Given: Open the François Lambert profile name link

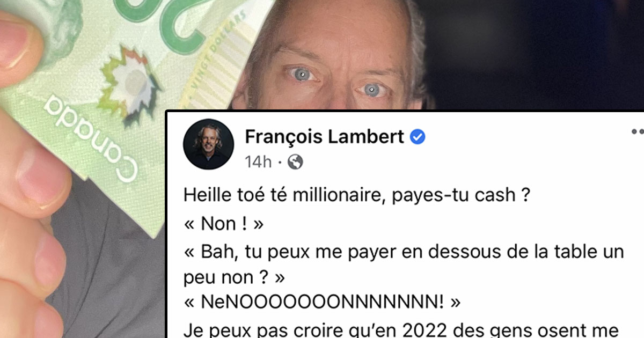Looking at the screenshot, I should [x=325, y=137].
